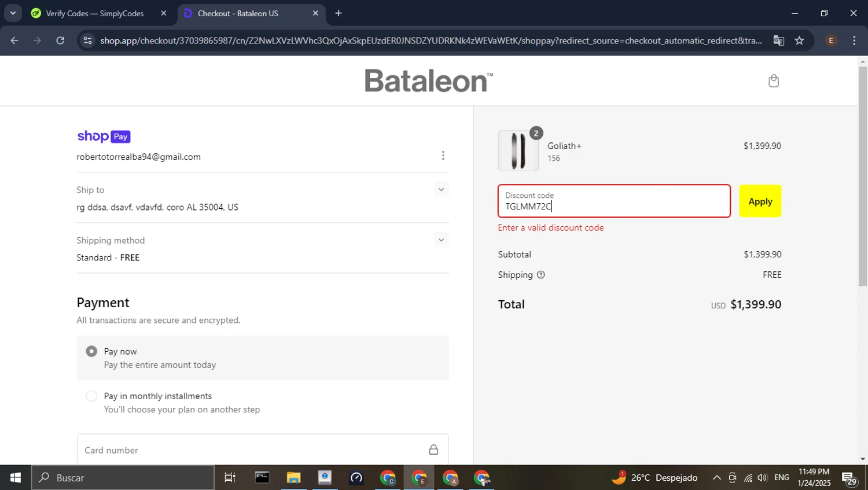This screenshot has width=868, height=490.
Task: Select Pay in monthly installments option
Action: tap(91, 396)
